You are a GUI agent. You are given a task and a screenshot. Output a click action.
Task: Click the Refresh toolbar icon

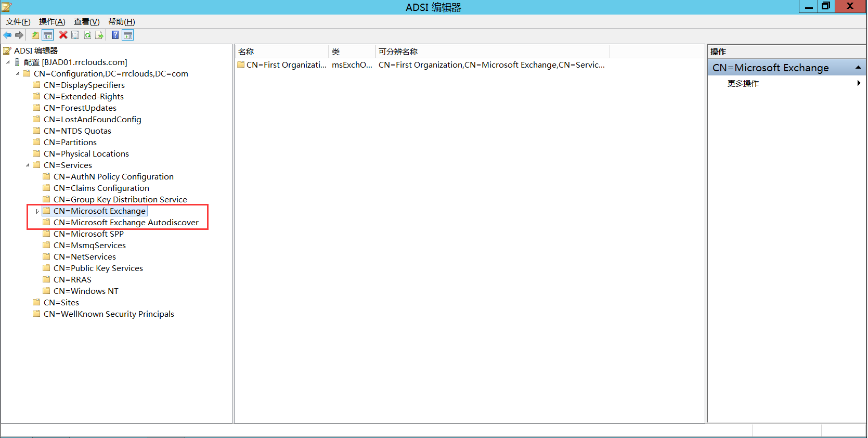tap(87, 35)
